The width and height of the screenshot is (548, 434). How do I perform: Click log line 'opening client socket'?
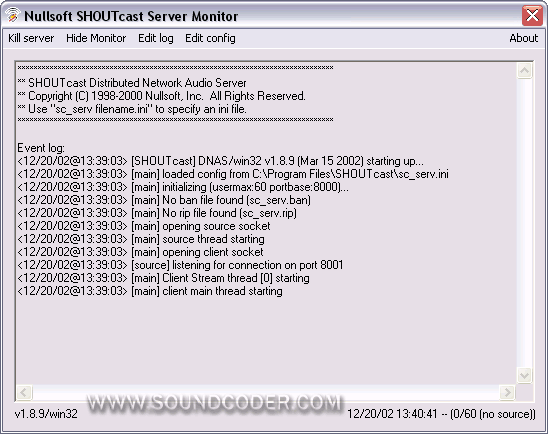[140, 252]
